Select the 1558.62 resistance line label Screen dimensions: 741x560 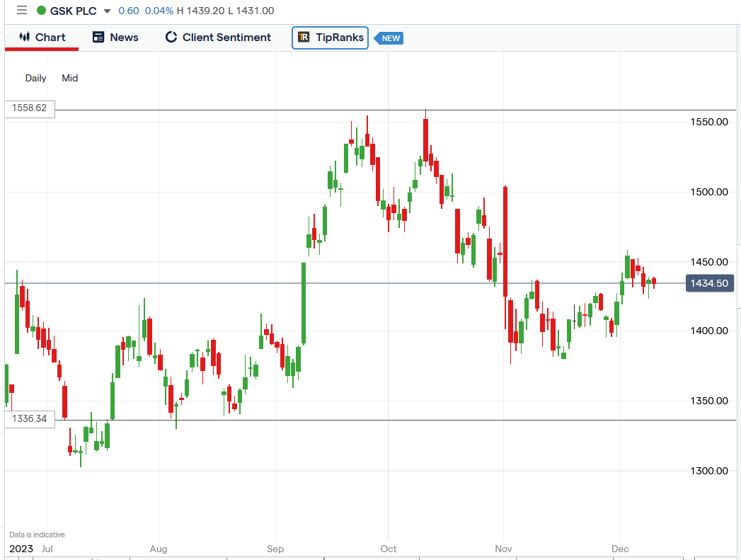click(x=30, y=108)
